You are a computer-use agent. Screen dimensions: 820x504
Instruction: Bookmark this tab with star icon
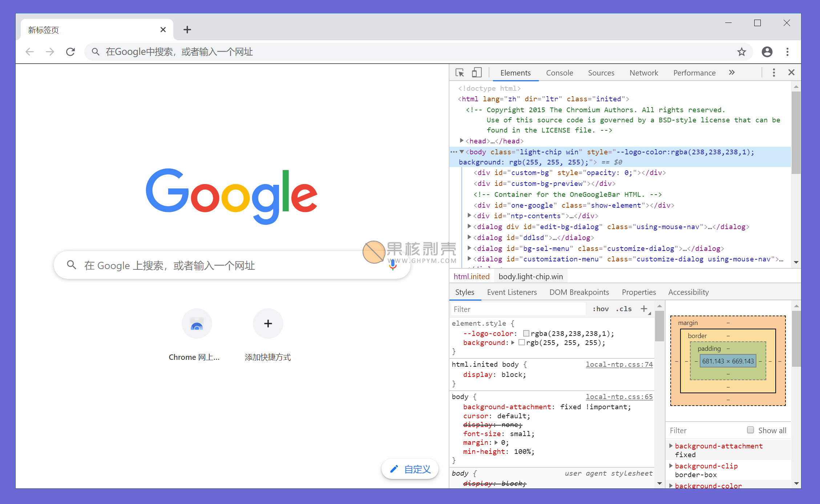click(x=741, y=52)
